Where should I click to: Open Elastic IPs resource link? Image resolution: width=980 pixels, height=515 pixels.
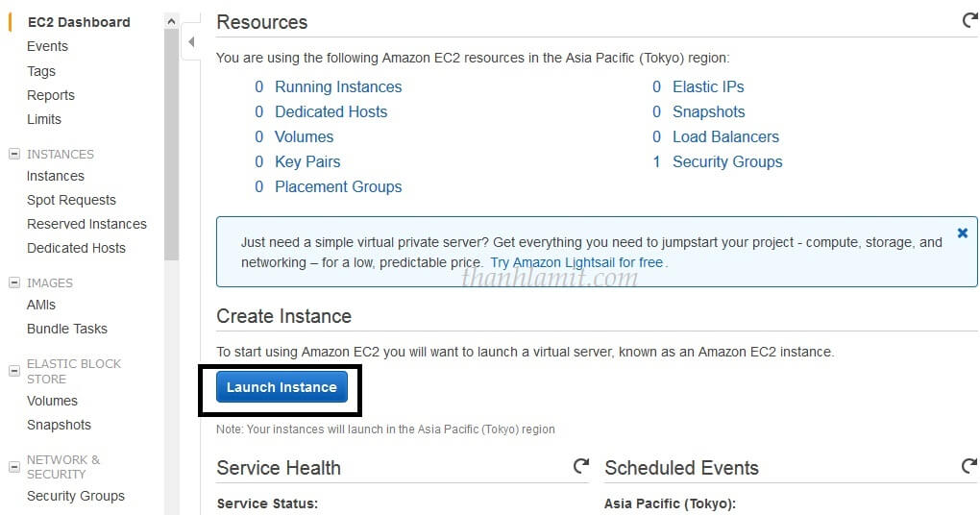click(x=708, y=86)
